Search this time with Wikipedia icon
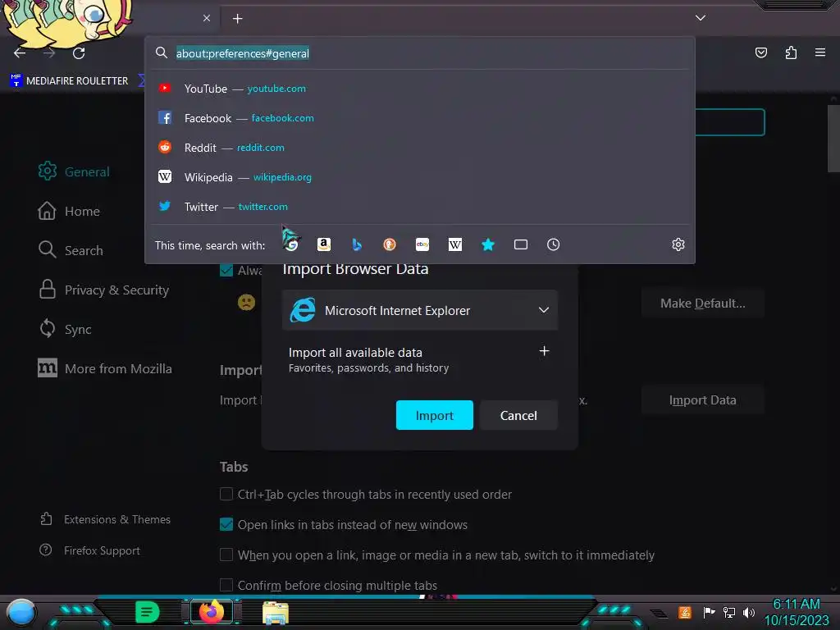This screenshot has width=840, height=630. click(x=454, y=244)
